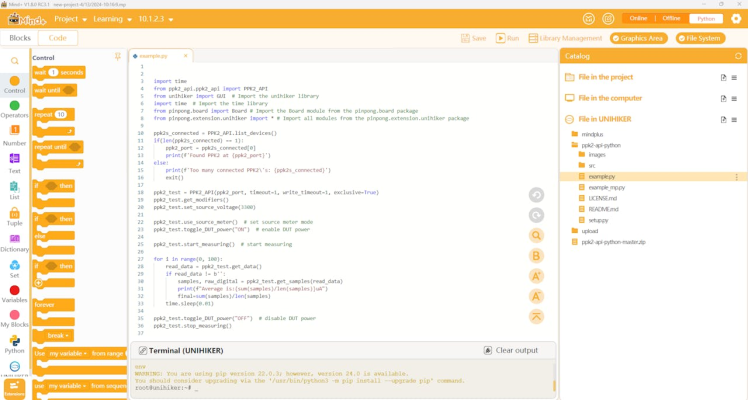The width and height of the screenshot is (748, 400).
Task: Refresh the Catalog panel
Action: coord(738,56)
